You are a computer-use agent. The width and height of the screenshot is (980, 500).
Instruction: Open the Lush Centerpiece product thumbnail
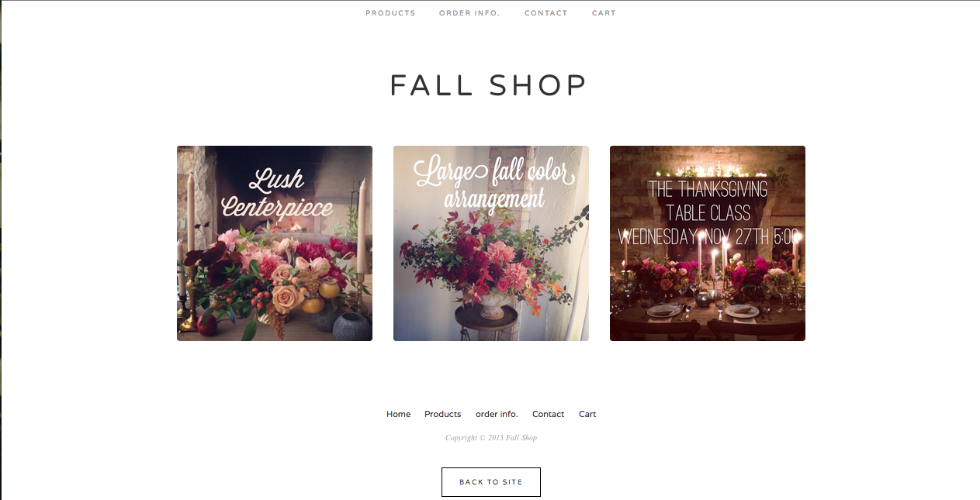point(275,243)
